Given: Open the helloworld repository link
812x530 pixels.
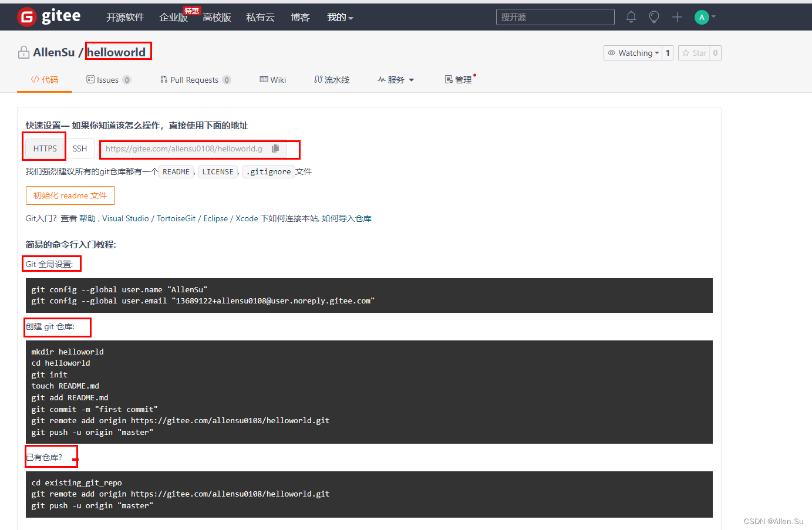Looking at the screenshot, I should click(x=116, y=52).
